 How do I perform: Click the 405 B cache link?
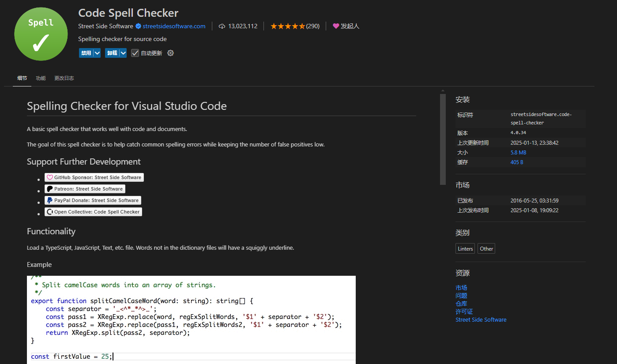[517, 162]
